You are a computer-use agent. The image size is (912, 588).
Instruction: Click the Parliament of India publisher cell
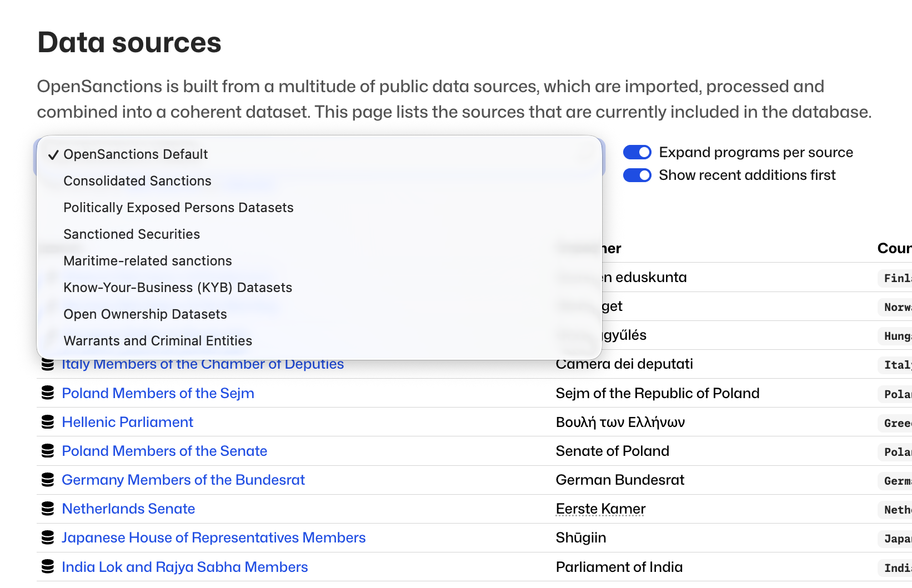[x=619, y=567]
